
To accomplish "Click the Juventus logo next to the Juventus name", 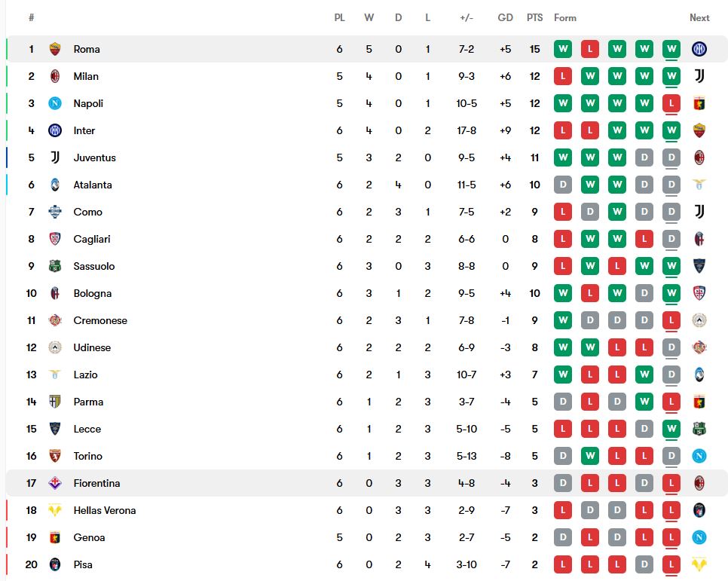I will coord(54,157).
